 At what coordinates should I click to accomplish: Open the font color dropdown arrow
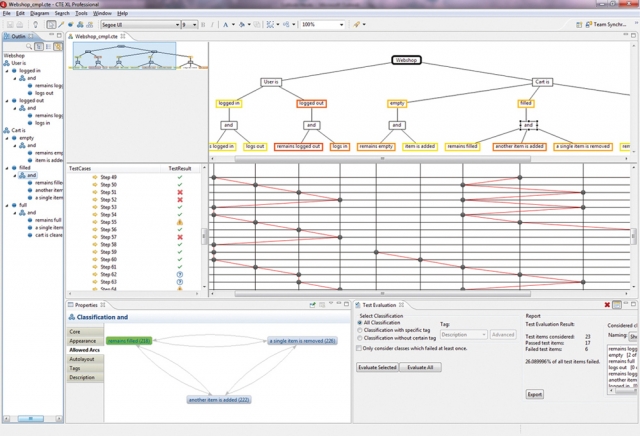pos(233,25)
